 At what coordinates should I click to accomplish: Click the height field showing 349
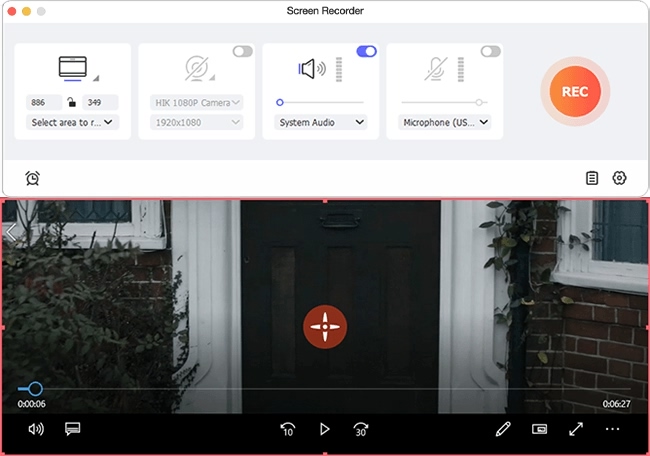(x=100, y=102)
